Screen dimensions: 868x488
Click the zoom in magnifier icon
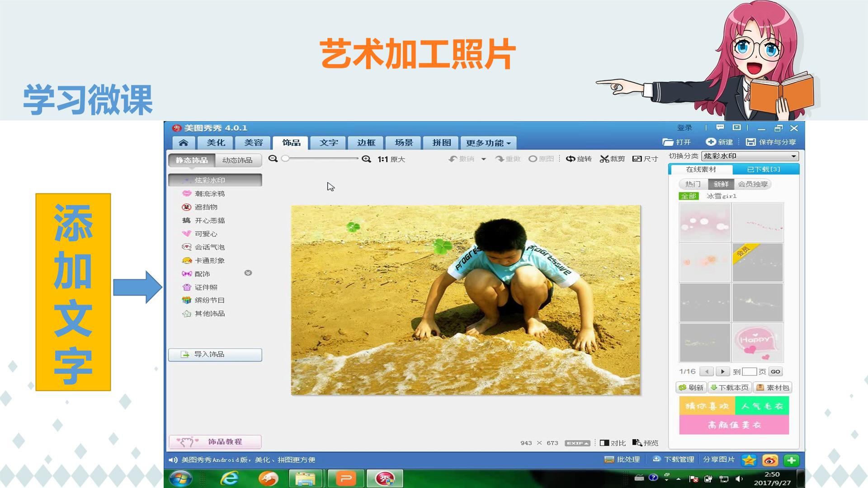(366, 159)
